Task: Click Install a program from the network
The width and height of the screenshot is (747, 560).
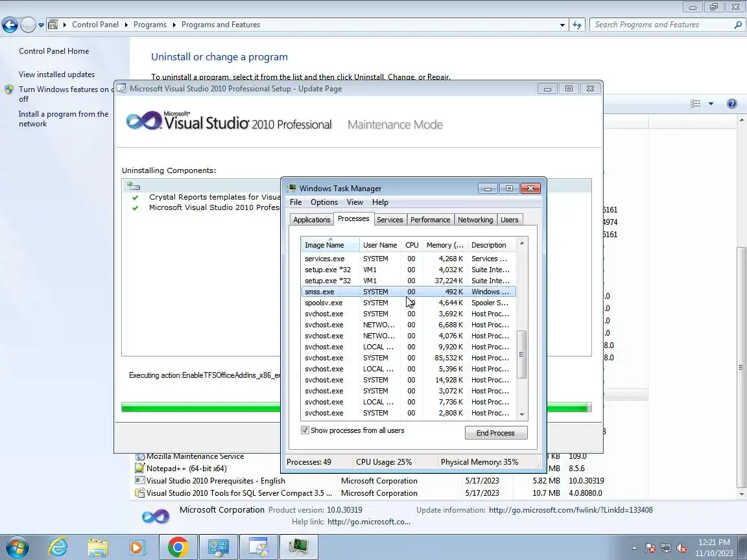Action: [x=64, y=119]
